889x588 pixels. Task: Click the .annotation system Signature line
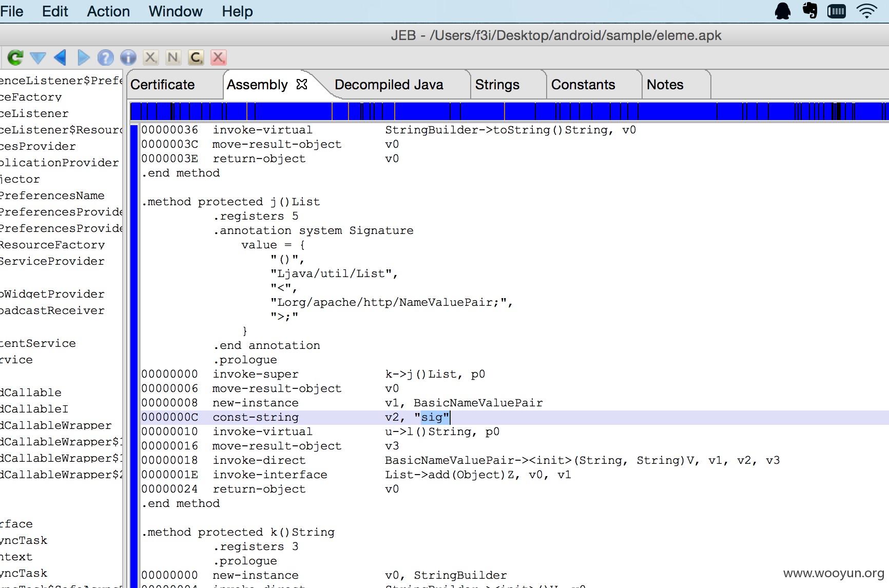coord(314,230)
